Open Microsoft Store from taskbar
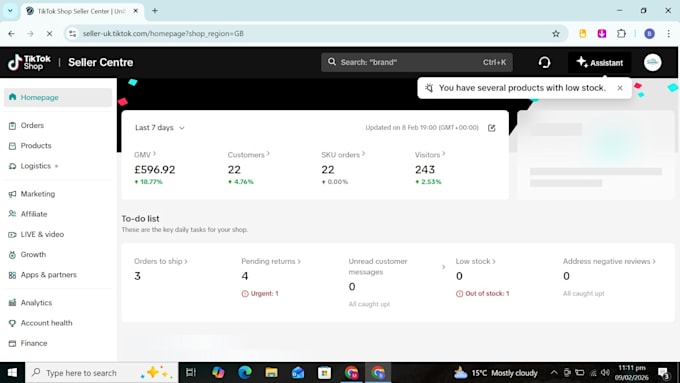This screenshot has height=383, width=680. coord(324,373)
